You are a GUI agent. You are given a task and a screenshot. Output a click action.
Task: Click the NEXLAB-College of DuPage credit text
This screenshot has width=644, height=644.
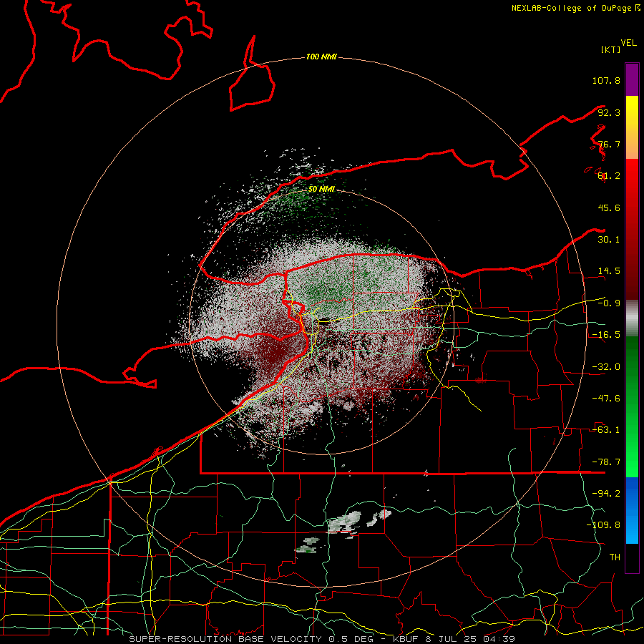pos(573,8)
